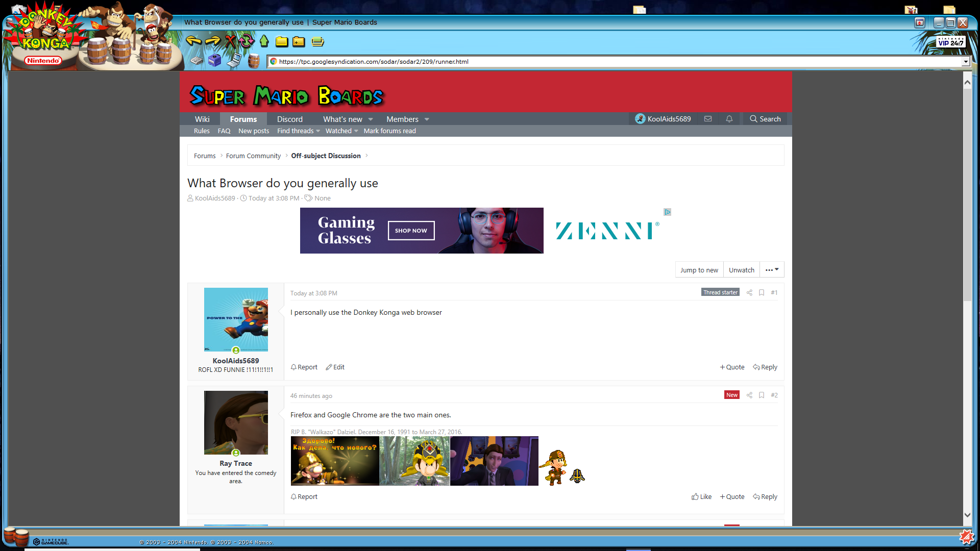Expand the What's new menu arrow
This screenshot has width=980, height=551.
point(371,119)
